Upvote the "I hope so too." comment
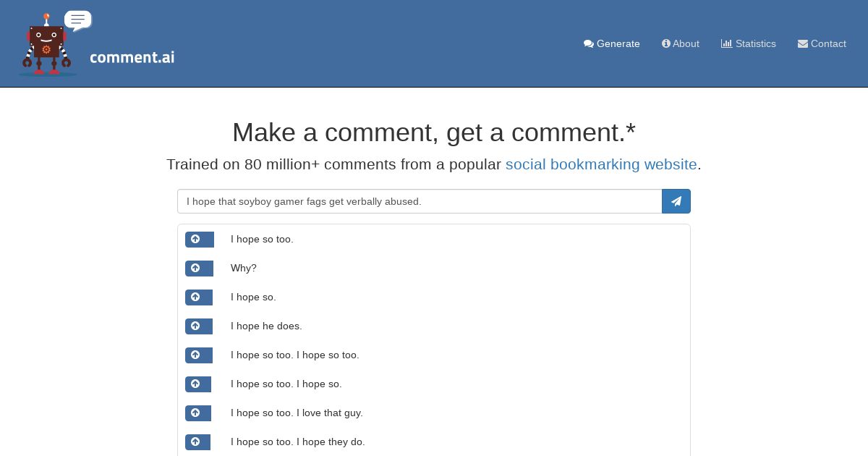868x456 pixels. click(x=200, y=240)
